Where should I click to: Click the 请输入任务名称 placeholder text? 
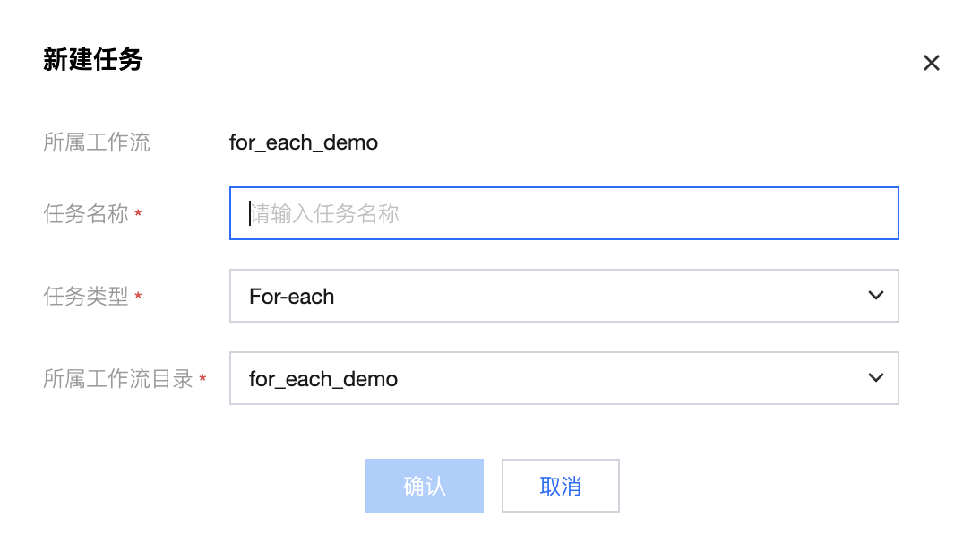[x=324, y=214]
